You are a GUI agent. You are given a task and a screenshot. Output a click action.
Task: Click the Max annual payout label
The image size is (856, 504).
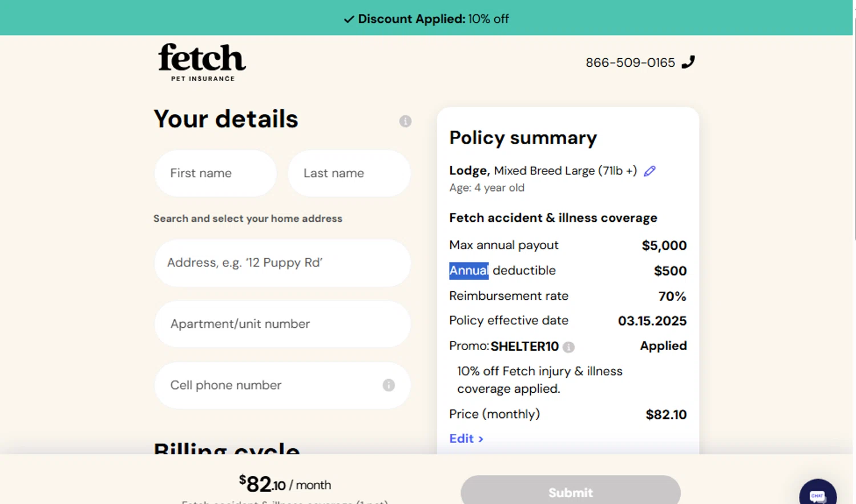point(504,245)
